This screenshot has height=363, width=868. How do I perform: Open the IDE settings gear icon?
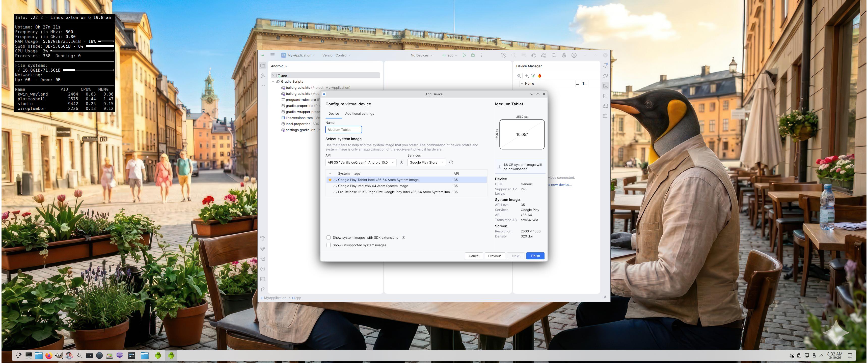pyautogui.click(x=564, y=55)
